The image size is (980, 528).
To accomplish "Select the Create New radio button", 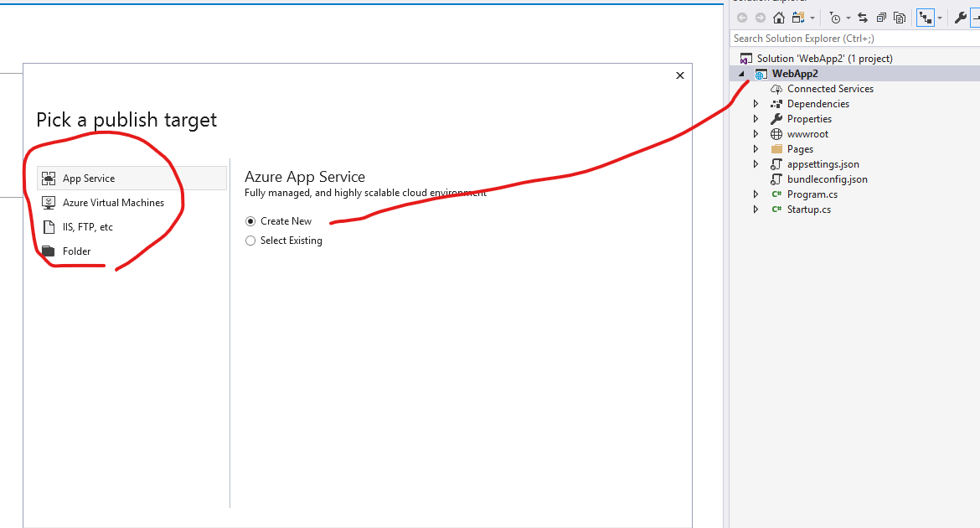I will tap(250, 220).
